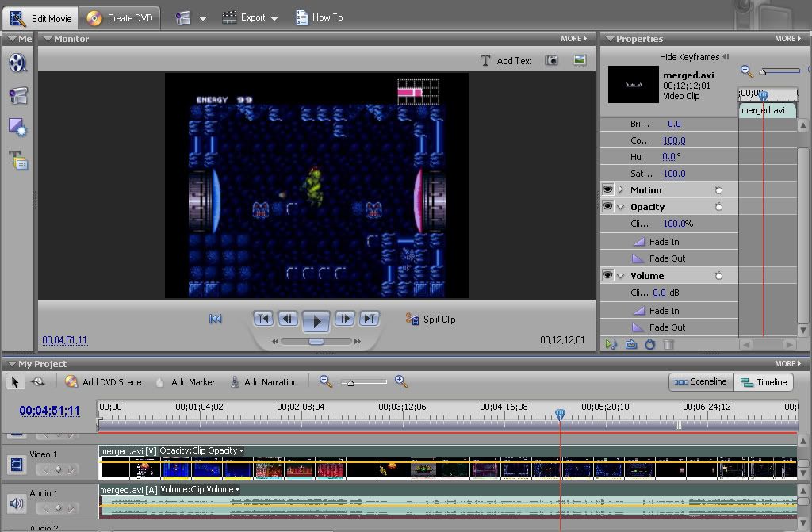812x532 pixels.
Task: Click the go to previous edit point button
Action: [263, 319]
